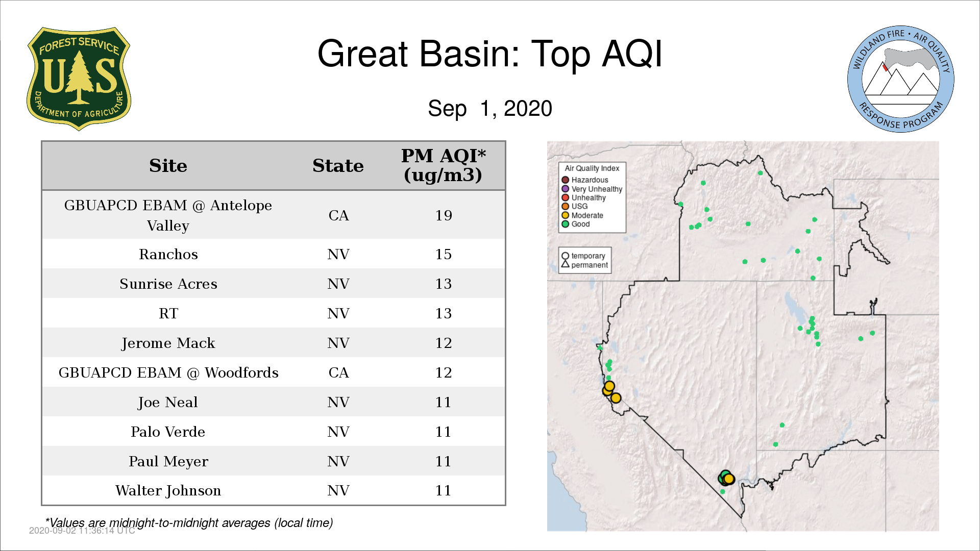Click NV state cell in Ranchos row
Screen dimensions: 980x551
click(338, 254)
